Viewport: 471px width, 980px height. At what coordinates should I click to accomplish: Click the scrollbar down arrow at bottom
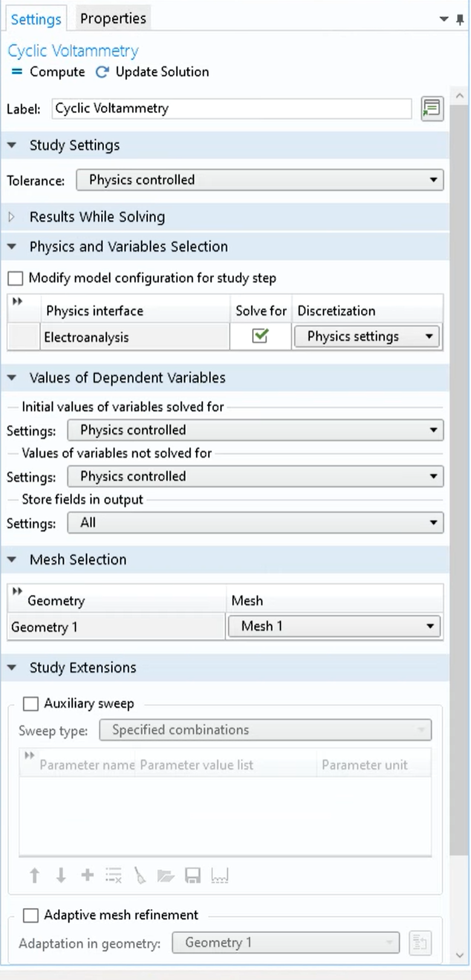[459, 955]
